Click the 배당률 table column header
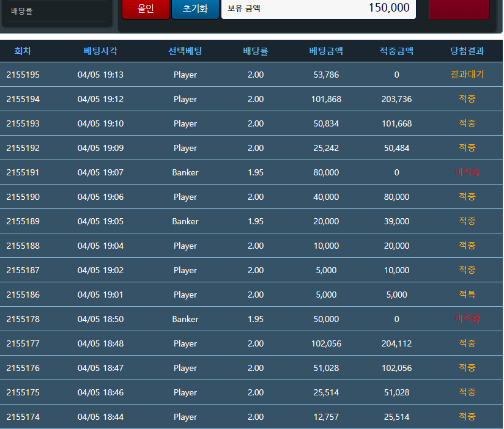504x429 pixels. [256, 51]
